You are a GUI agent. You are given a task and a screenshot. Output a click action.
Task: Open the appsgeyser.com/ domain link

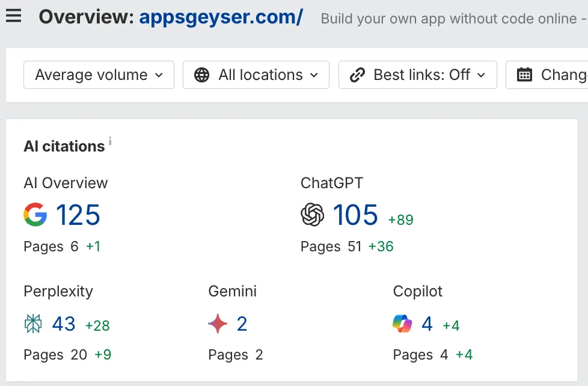tap(221, 17)
